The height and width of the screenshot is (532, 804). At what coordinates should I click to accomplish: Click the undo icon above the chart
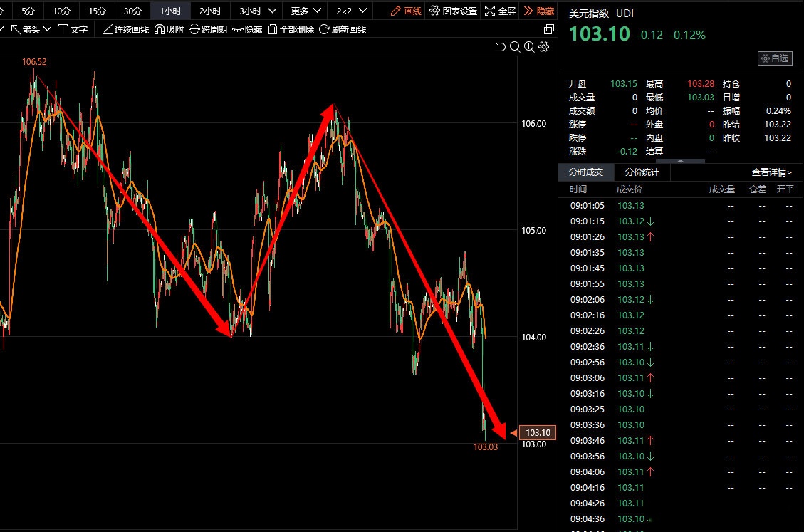tap(500, 47)
